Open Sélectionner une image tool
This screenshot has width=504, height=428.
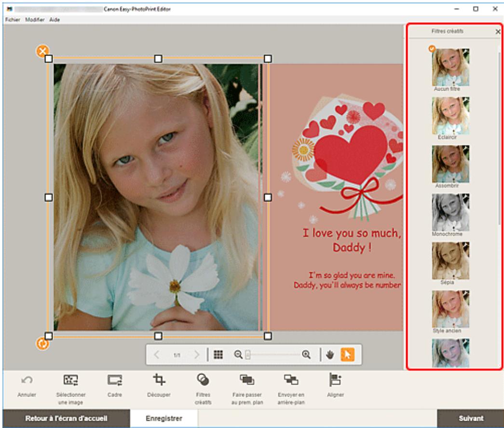[71, 380]
